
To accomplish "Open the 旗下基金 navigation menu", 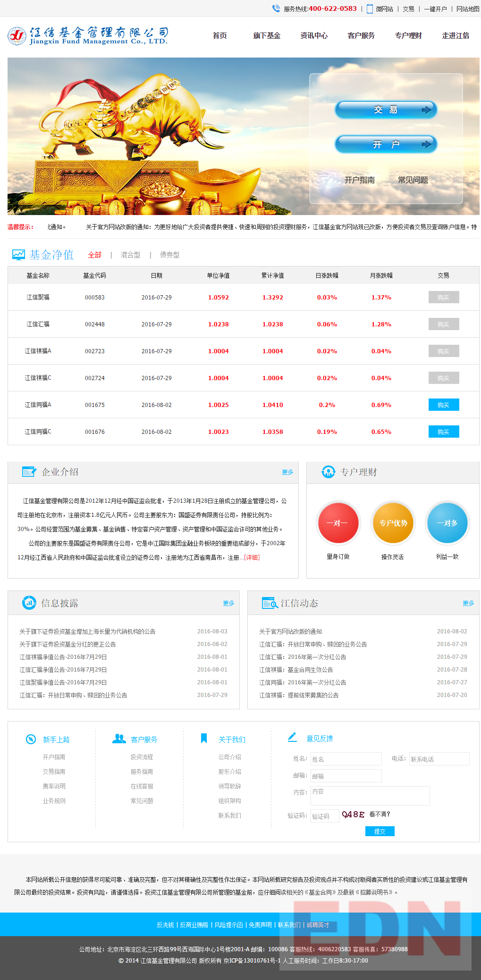I will tap(267, 36).
